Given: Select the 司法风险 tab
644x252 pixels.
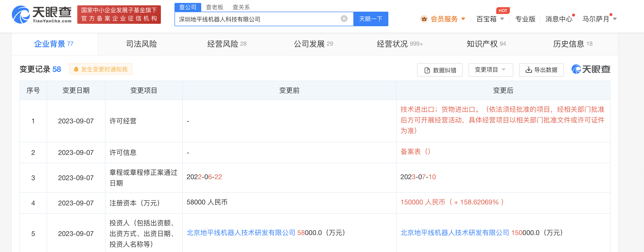Looking at the screenshot, I should pyautogui.click(x=141, y=44).
